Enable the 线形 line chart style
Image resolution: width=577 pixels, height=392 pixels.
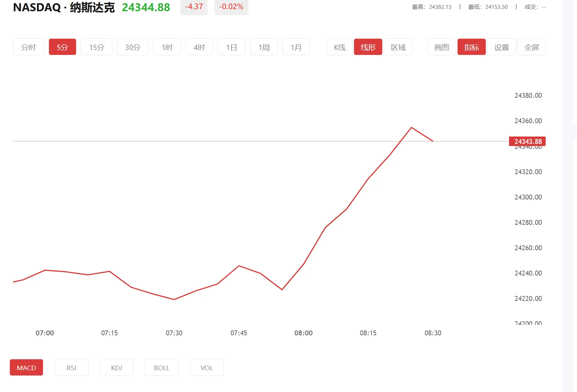click(368, 47)
